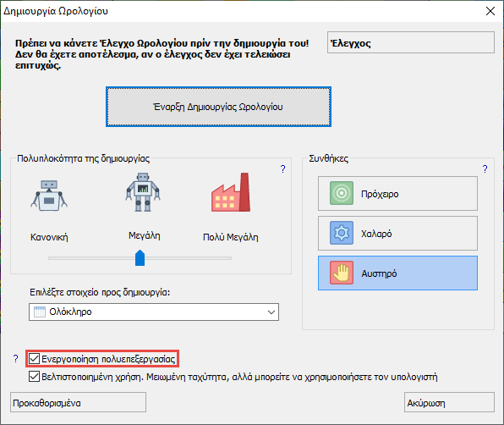Click the Πολύ Μεγάλη factory icon
This screenshot has width=504, height=425.
231,192
